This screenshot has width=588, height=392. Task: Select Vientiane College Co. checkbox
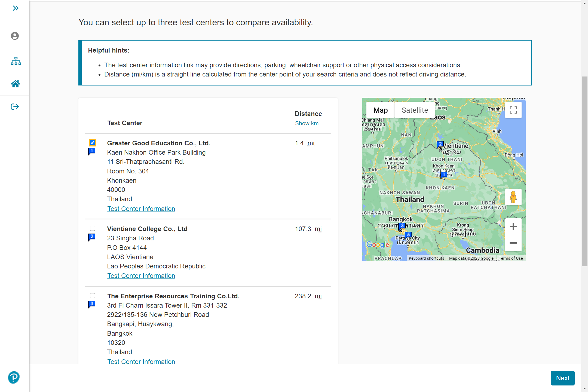(x=93, y=228)
